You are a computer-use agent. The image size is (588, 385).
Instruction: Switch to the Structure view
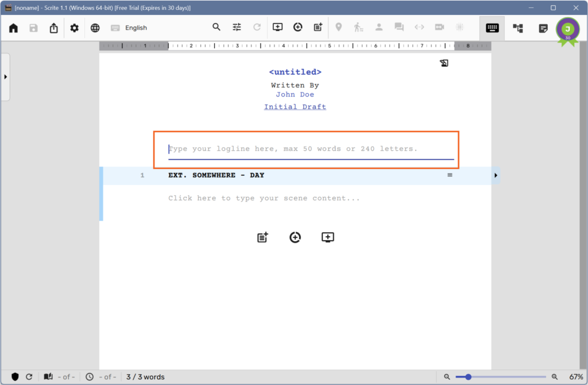pyautogui.click(x=517, y=28)
